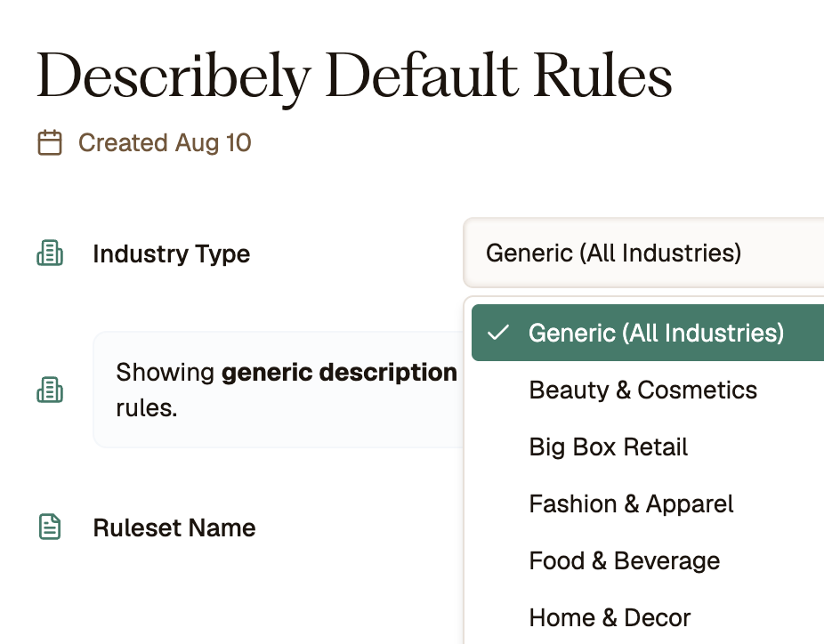
Task: Click the Ruleset Name label
Action: coord(174,527)
